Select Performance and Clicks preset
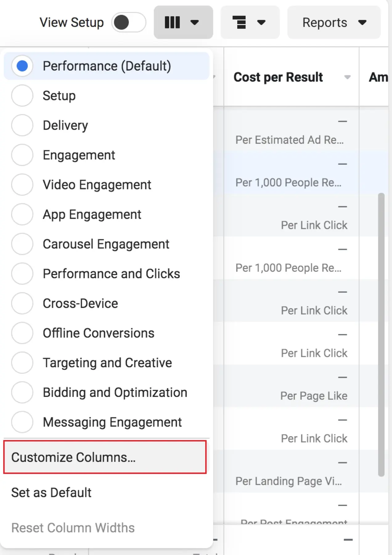This screenshot has height=555, width=392. (22, 273)
